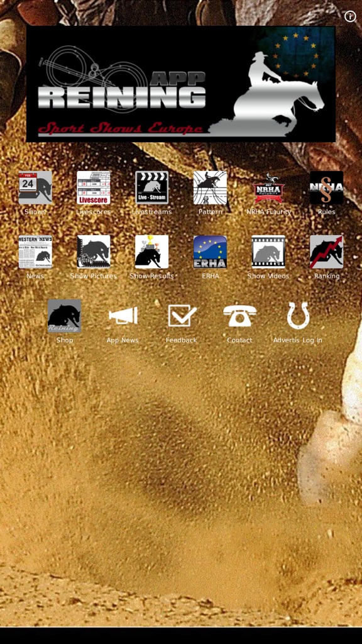Open the Show Results trophy icon
This screenshot has height=644, width=362.
[x=152, y=252]
